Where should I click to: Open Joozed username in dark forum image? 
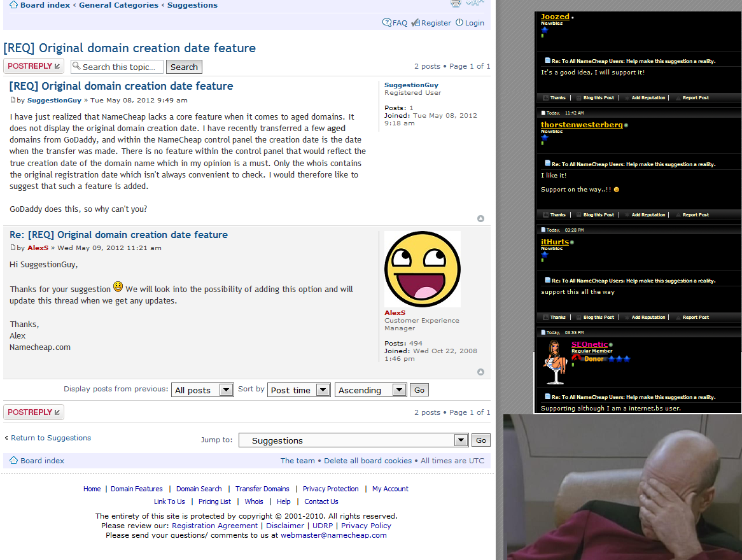pyautogui.click(x=555, y=17)
